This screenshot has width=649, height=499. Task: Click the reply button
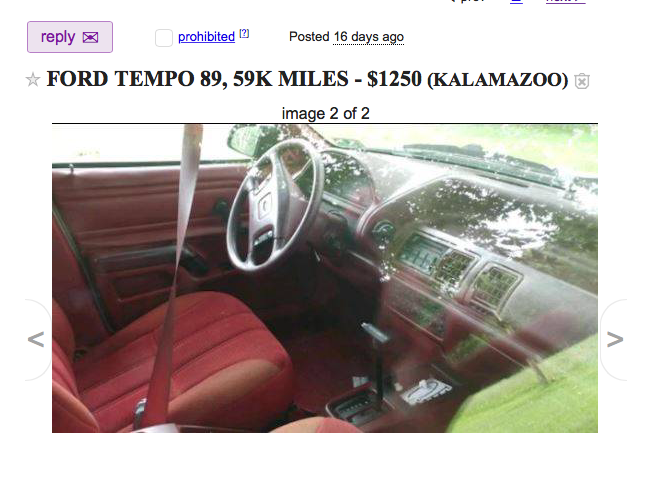[x=70, y=37]
